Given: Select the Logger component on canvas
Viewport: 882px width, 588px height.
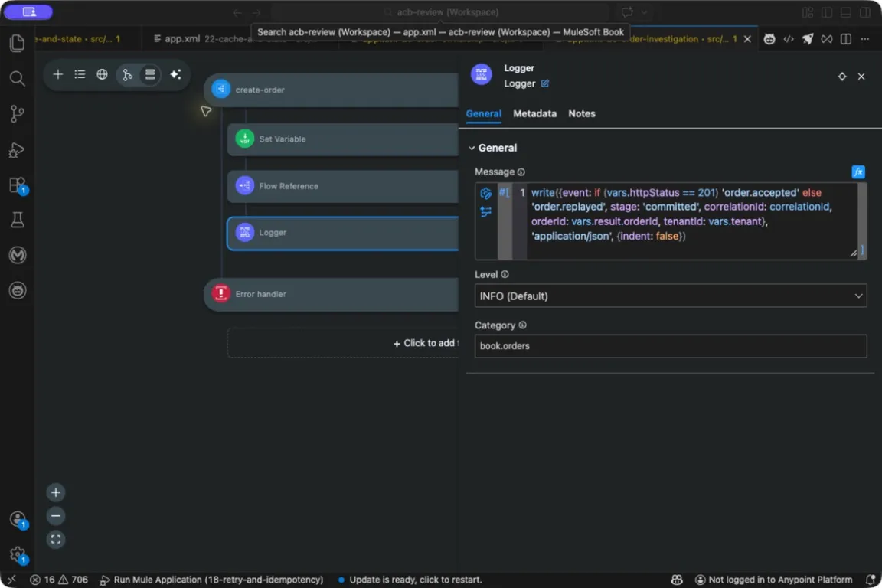Looking at the screenshot, I should coord(343,233).
